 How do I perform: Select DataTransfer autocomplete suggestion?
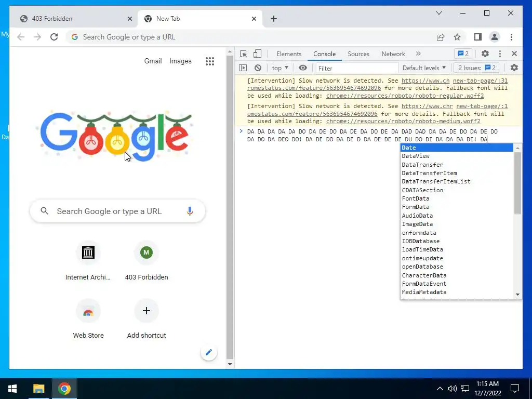coord(457,165)
